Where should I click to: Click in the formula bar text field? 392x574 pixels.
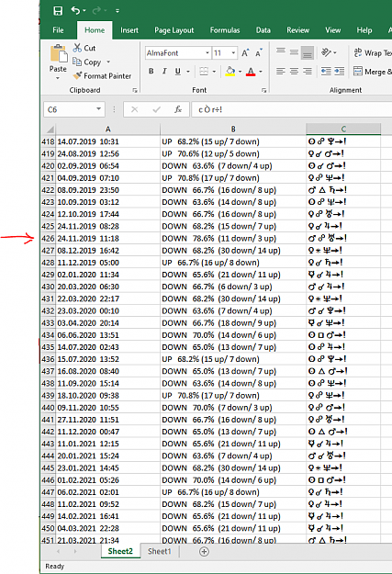pyautogui.click(x=292, y=109)
